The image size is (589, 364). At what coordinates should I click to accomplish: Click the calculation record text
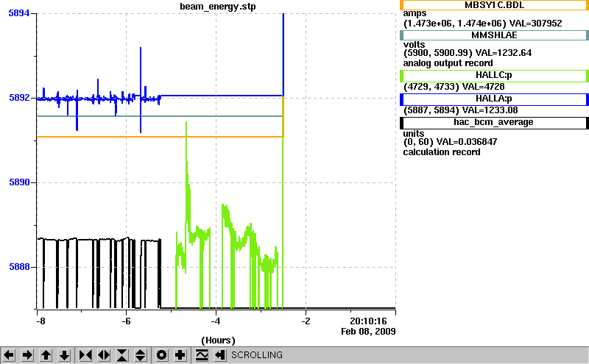point(442,152)
